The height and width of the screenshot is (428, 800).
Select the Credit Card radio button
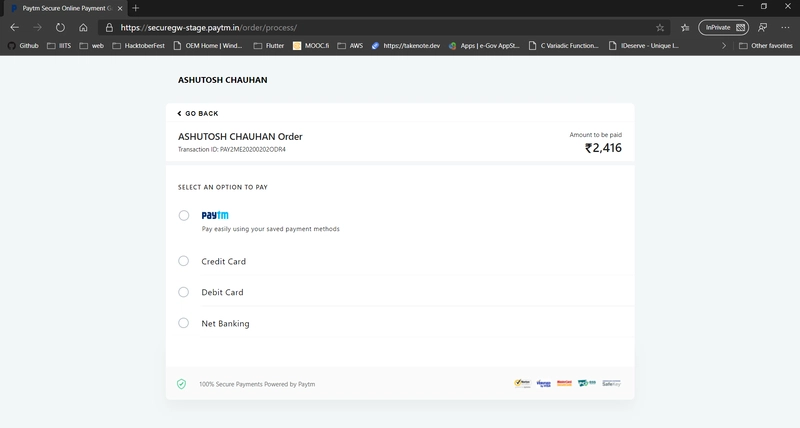184,261
